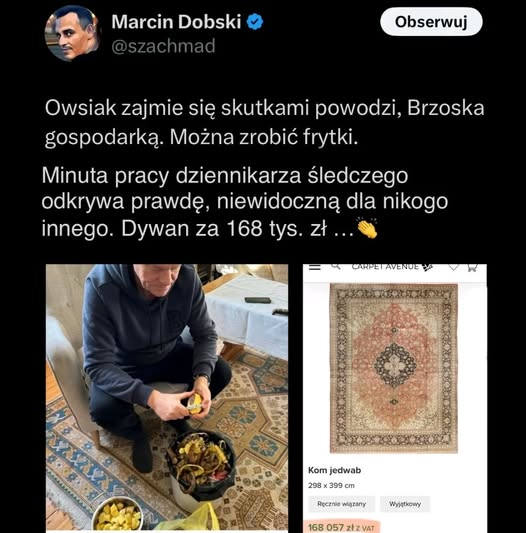This screenshot has width=526, height=533.
Task: Click the blue verified badge
Action: coord(255,22)
